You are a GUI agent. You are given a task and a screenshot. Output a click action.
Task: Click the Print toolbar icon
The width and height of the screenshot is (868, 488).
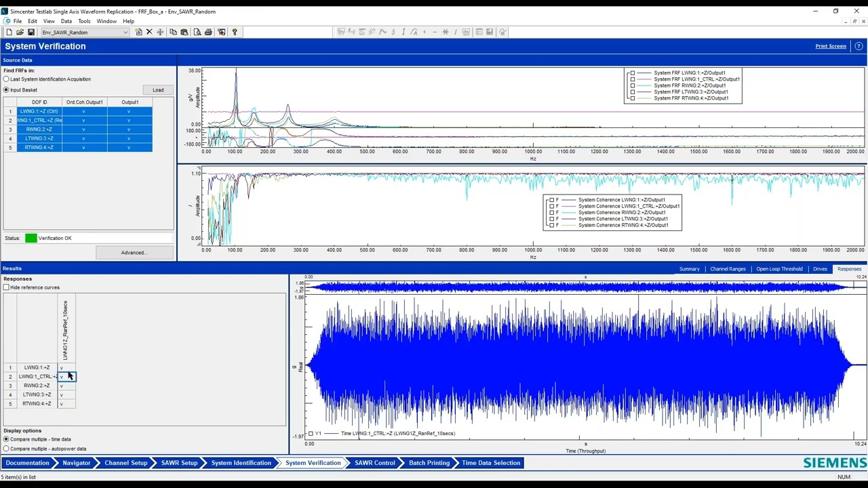click(208, 32)
